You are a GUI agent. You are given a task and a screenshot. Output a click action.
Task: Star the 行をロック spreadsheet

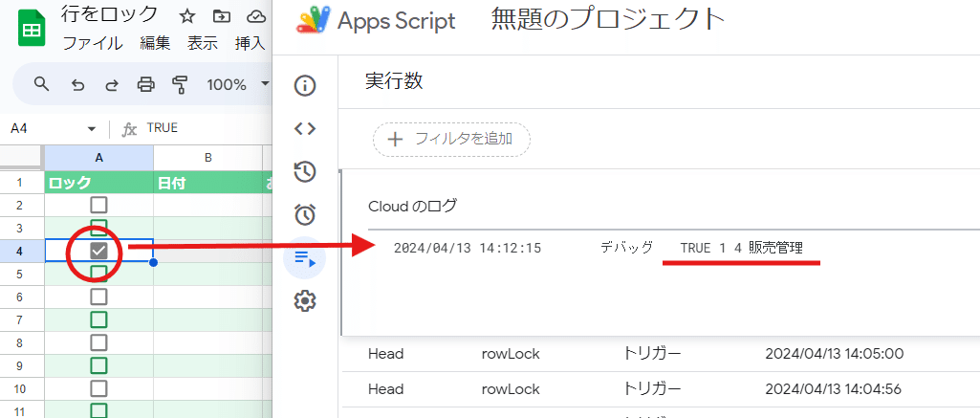click(x=186, y=16)
